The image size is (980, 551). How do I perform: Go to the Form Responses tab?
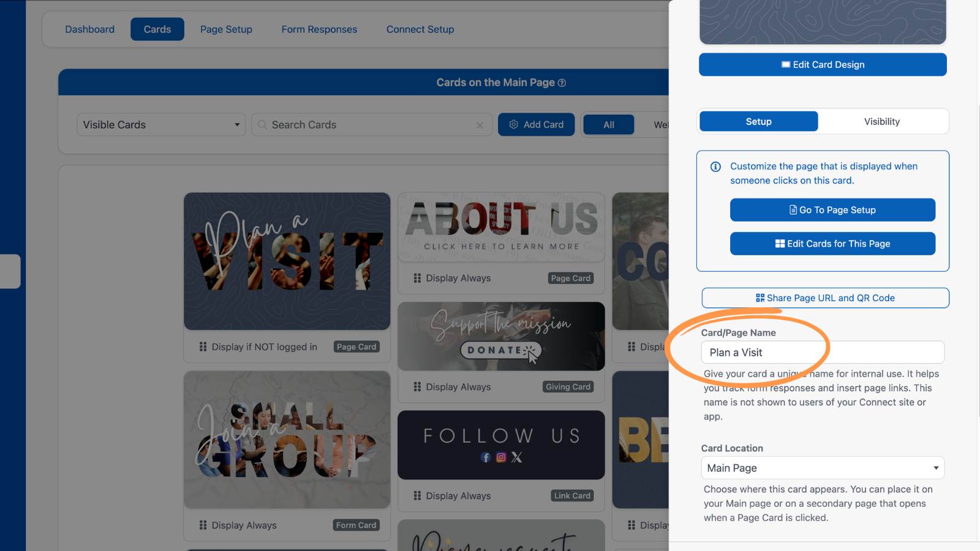pyautogui.click(x=319, y=29)
